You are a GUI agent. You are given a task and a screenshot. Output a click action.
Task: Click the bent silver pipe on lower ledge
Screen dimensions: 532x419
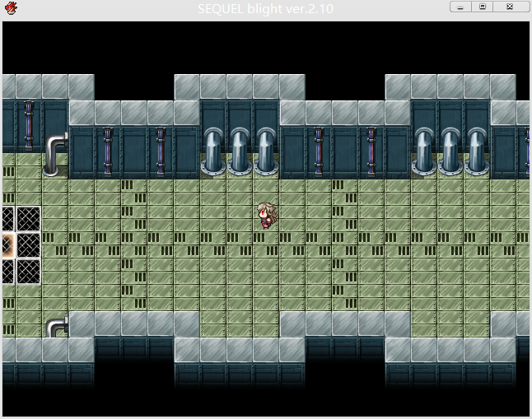click(57, 327)
